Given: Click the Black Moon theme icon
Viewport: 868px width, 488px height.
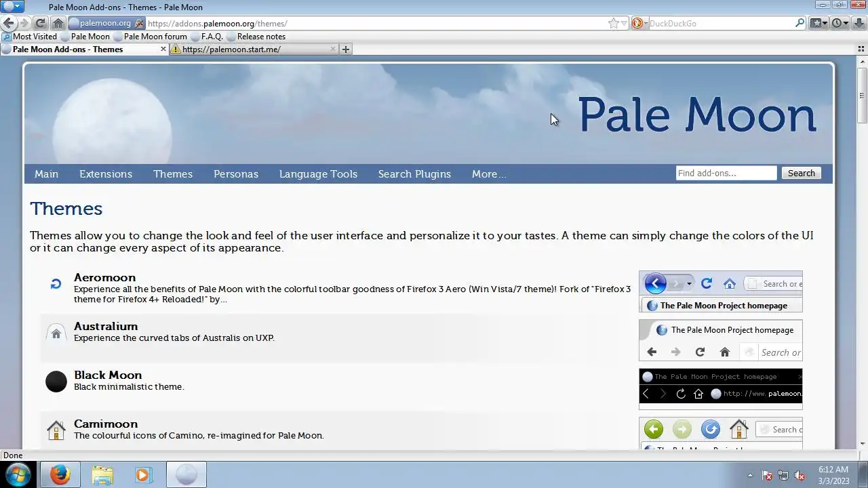Looking at the screenshot, I should click(56, 382).
